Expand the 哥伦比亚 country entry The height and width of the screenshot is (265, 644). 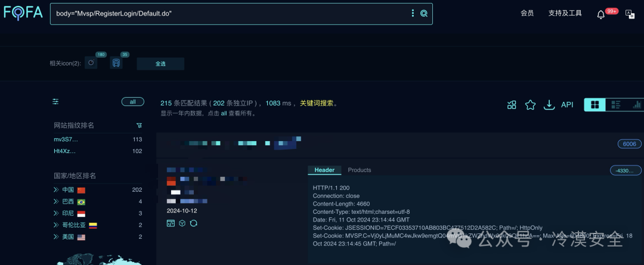pos(56,225)
